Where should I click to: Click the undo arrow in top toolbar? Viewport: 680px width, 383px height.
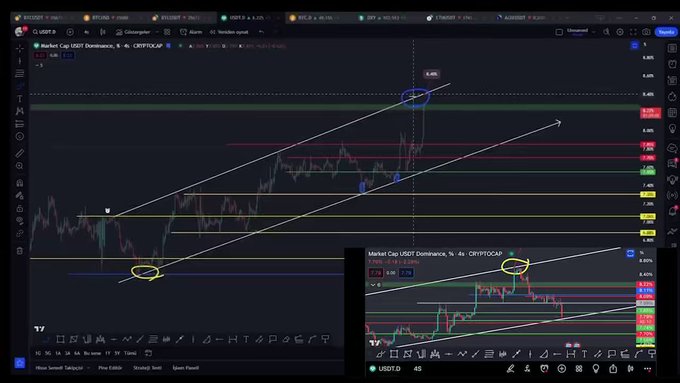tap(261, 32)
